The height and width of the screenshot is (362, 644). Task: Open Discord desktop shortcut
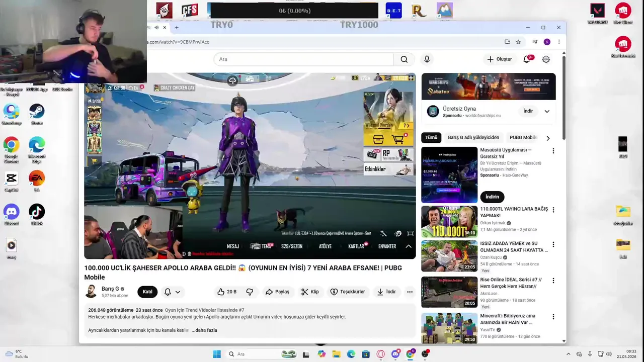[x=11, y=215]
